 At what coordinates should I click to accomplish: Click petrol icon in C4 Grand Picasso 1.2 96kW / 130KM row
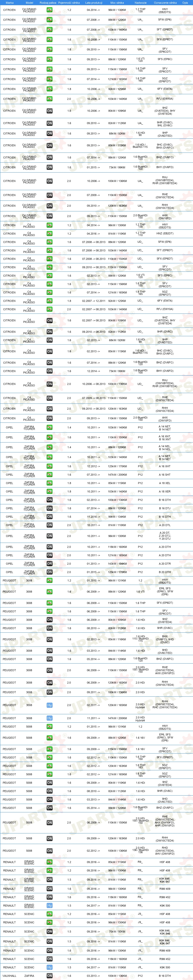[49, 10]
